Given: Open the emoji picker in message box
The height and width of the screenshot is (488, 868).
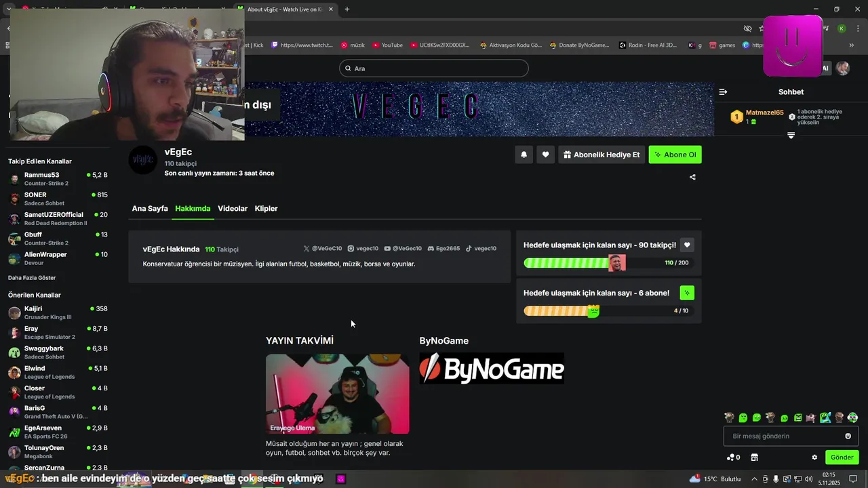Looking at the screenshot, I should click(x=848, y=436).
